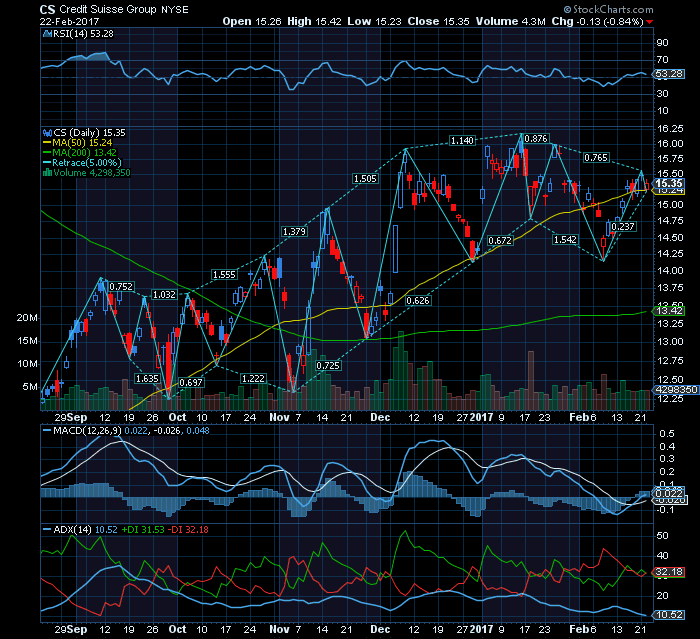Click the Volume 4,298,350 legend entry
This screenshot has width=700, height=639.
(92, 173)
